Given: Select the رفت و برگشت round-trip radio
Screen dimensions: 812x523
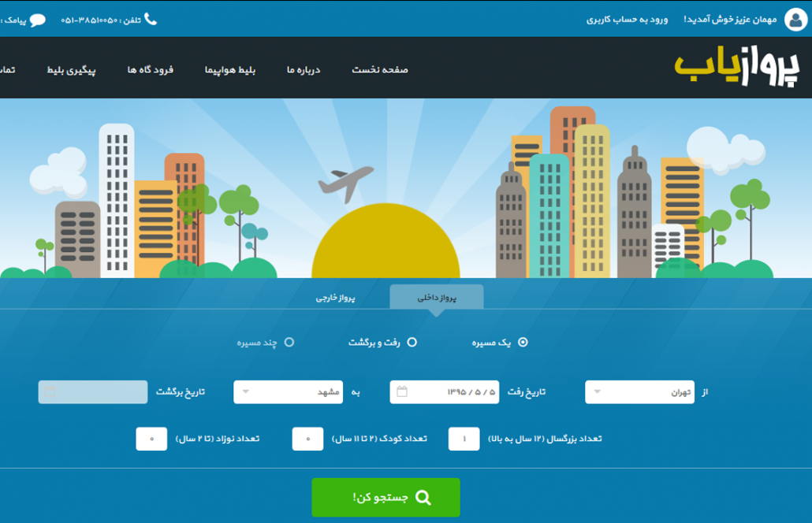Looking at the screenshot, I should tap(412, 343).
